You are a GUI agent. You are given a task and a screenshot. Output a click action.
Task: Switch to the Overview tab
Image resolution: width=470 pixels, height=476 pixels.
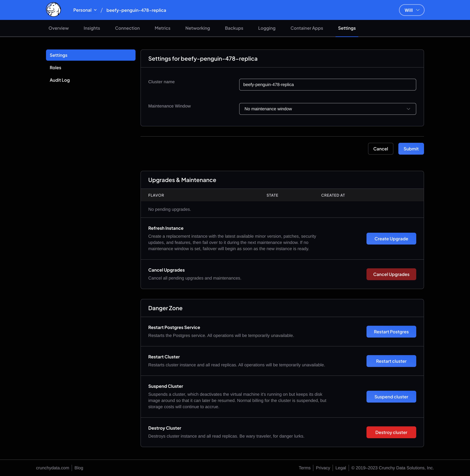coord(59,28)
